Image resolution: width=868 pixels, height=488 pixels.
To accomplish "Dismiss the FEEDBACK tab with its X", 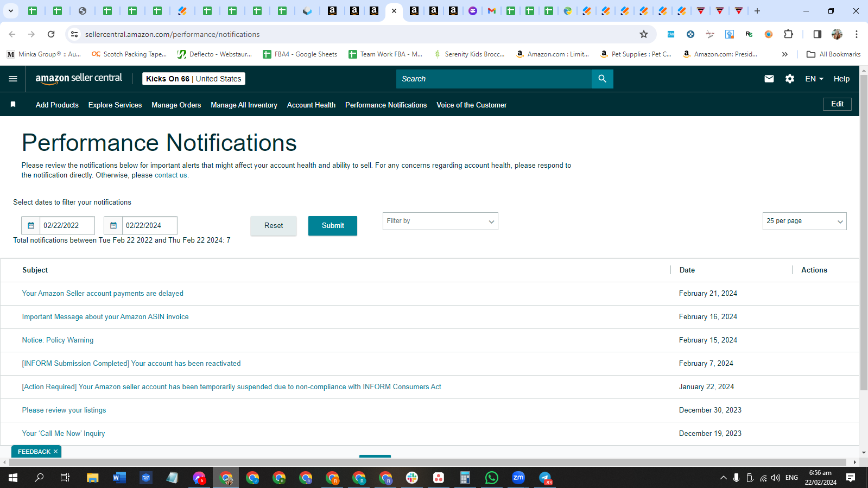I will pos(56,452).
